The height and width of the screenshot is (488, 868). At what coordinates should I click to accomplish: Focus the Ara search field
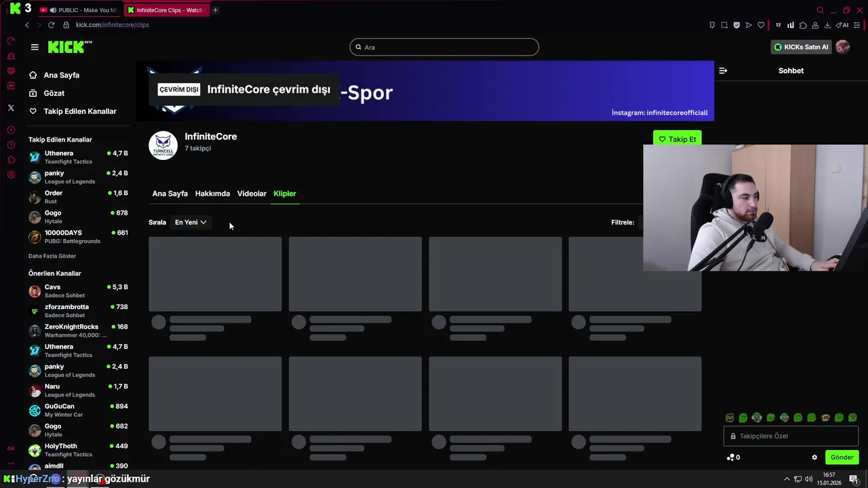point(444,47)
